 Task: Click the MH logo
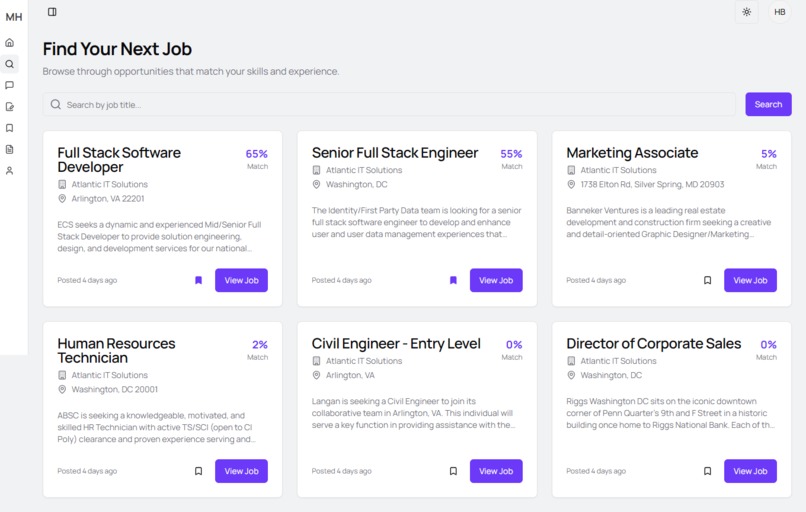point(14,17)
